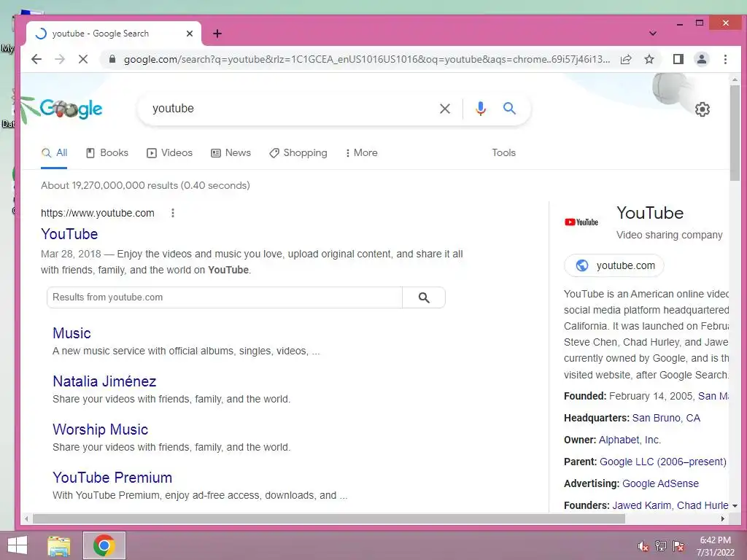
Task: Share this page from the address bar
Action: [626, 59]
